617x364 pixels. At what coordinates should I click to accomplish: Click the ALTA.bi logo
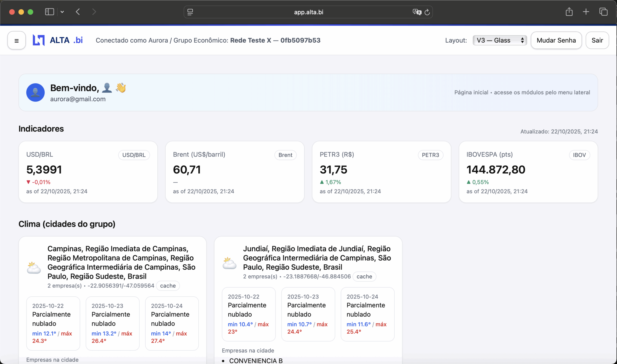point(58,40)
